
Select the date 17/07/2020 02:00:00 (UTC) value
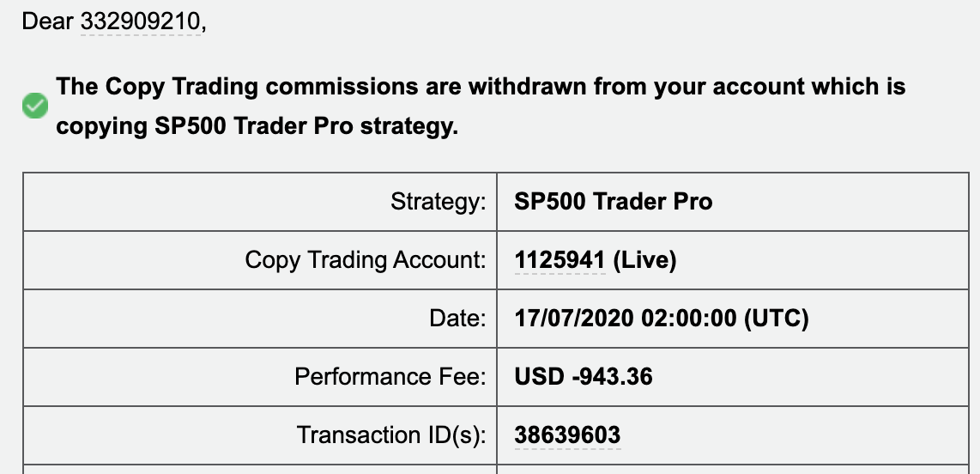(662, 319)
